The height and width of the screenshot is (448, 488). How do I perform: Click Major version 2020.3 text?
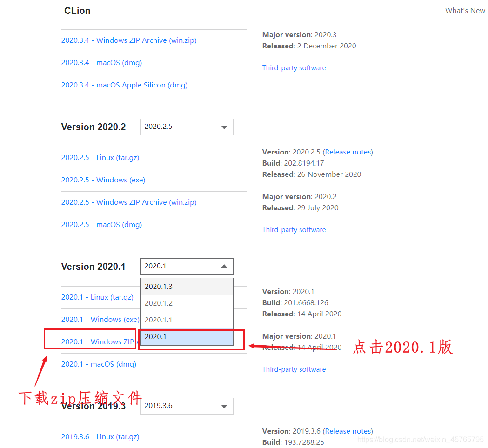(300, 35)
